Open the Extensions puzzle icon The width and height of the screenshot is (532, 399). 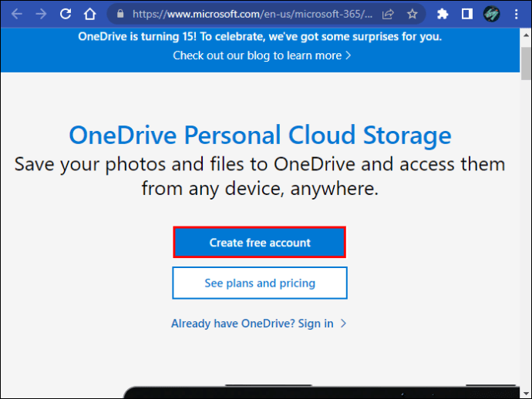(x=443, y=14)
